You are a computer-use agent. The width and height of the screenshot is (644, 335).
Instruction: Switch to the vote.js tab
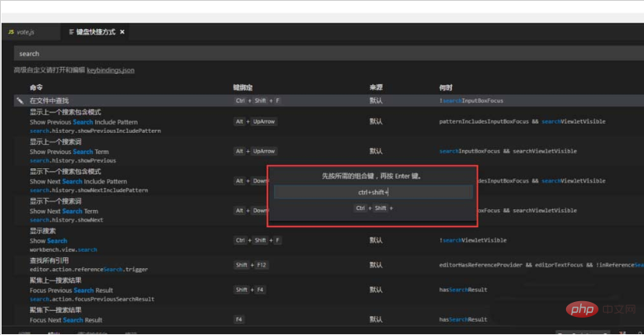click(x=27, y=32)
